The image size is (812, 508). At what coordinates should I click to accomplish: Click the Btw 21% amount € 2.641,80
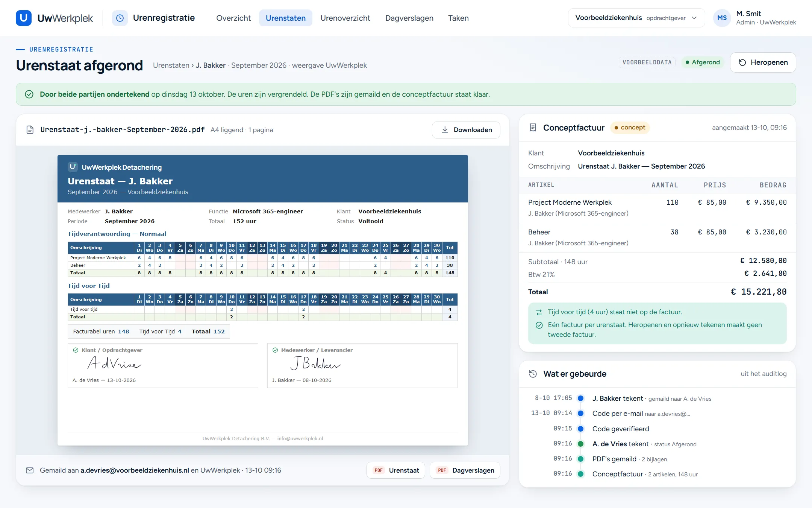click(x=765, y=274)
